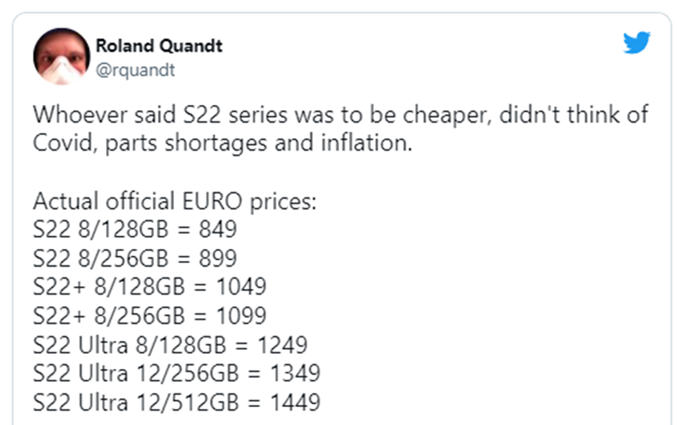680x425 pixels.
Task: Click the 1449 price number
Action: [x=295, y=402]
